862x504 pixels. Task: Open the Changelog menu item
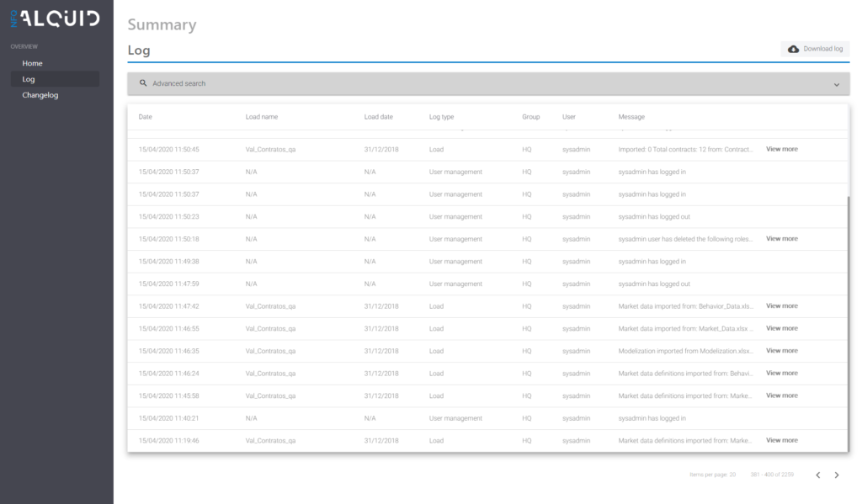(40, 95)
